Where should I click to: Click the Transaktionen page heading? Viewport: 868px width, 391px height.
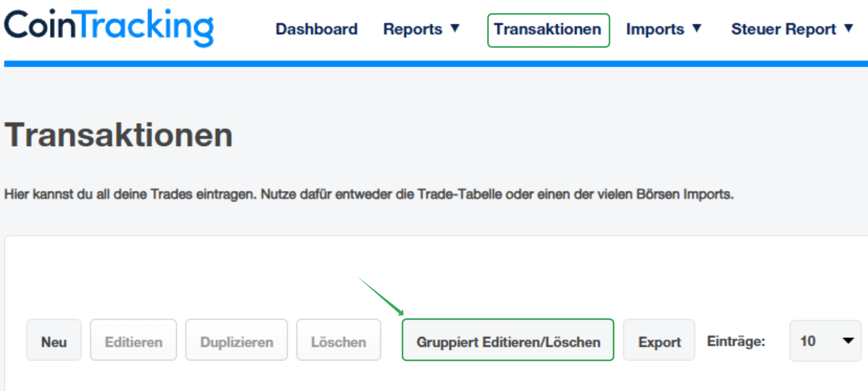(119, 135)
